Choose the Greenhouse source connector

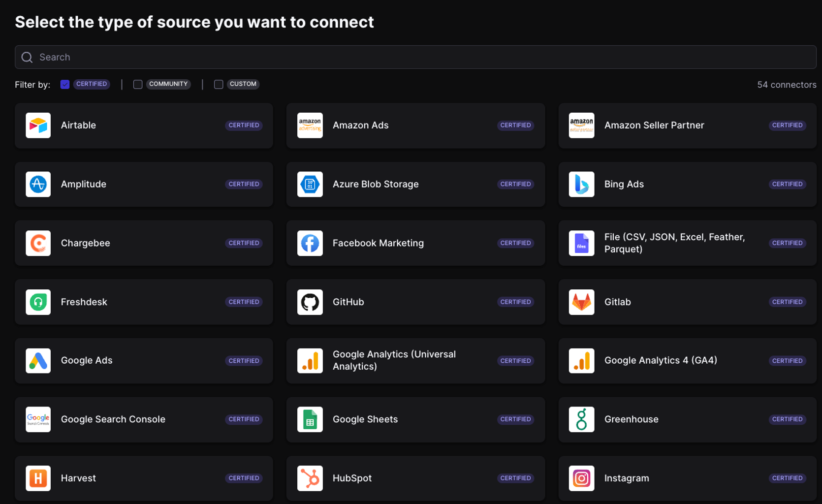687,419
